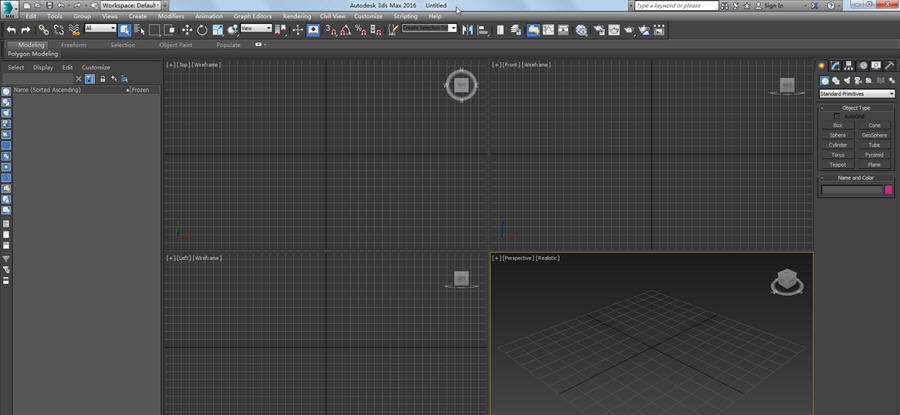Activate the Select and Rotate tool
The width and height of the screenshot is (900, 415).
(202, 30)
